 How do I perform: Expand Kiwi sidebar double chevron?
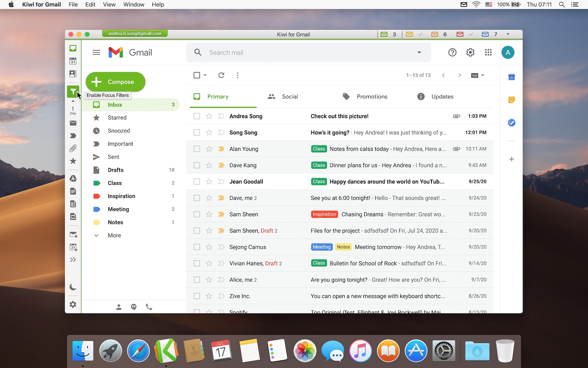73,260
